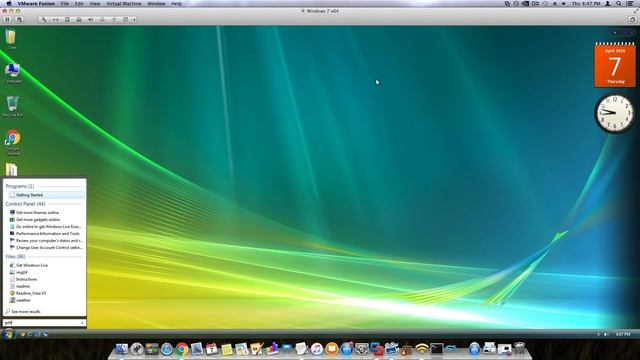Open the VMware Fusion menu

(36, 4)
